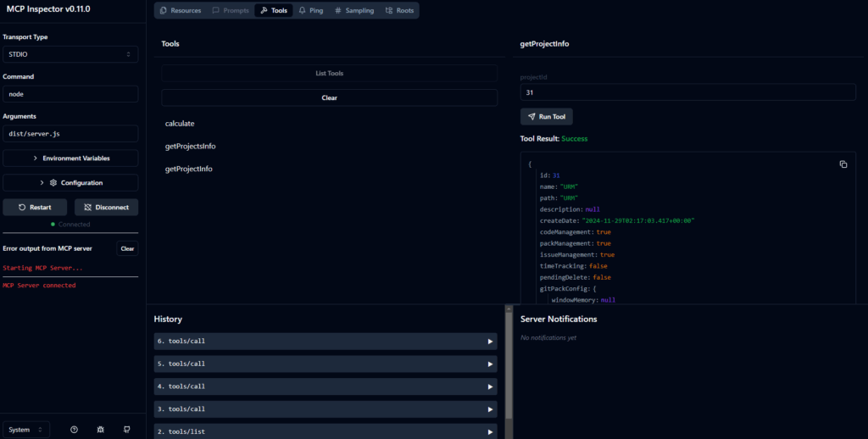The image size is (868, 439).
Task: Click the Command input field containing node
Action: (70, 94)
